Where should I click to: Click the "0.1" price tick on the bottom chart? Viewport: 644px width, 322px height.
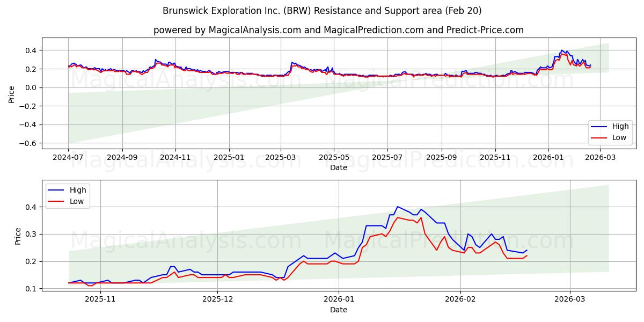32,289
